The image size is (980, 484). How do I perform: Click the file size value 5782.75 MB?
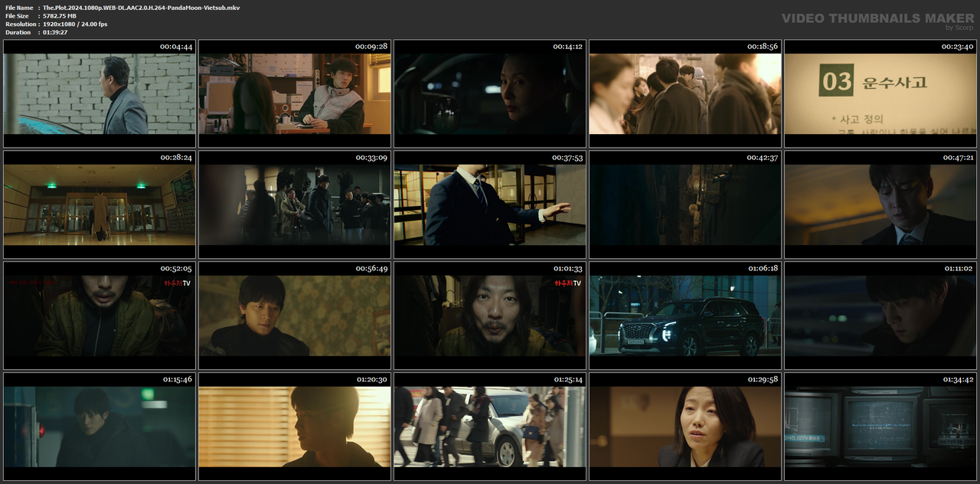[60, 15]
